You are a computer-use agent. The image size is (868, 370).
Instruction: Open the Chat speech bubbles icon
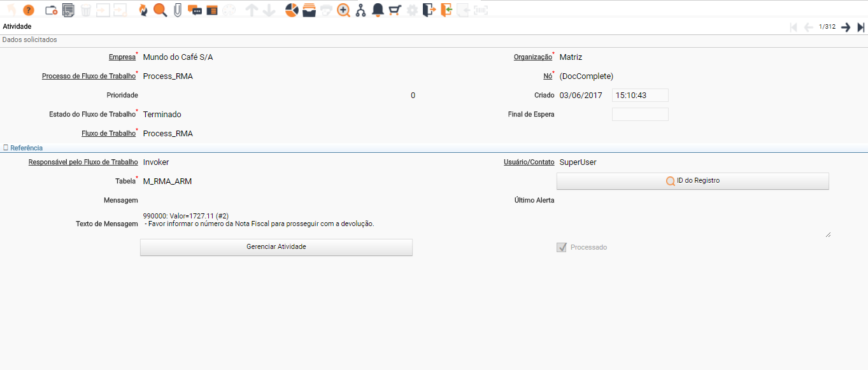[194, 10]
